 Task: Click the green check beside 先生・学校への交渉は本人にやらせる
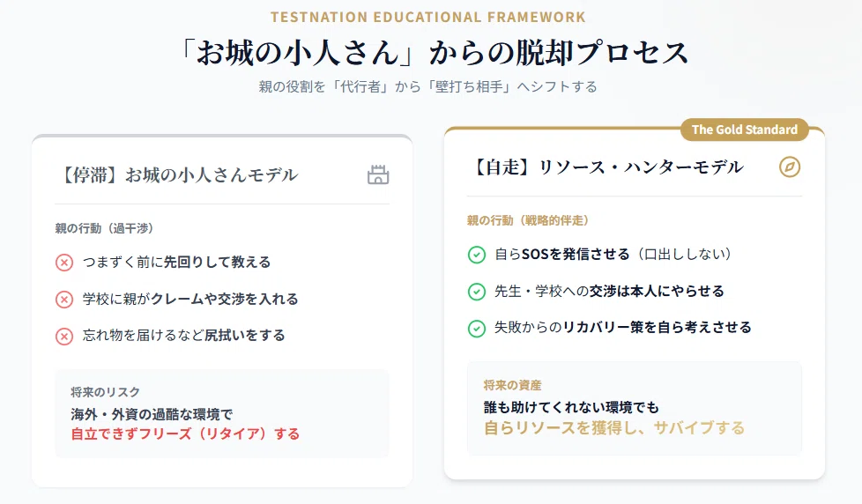[x=477, y=292]
